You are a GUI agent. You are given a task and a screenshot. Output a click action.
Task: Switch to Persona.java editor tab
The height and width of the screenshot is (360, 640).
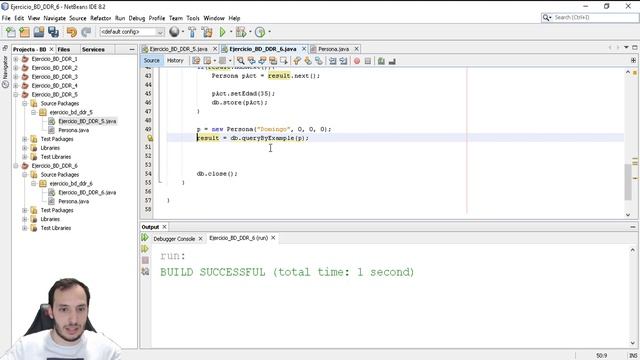tap(333, 49)
